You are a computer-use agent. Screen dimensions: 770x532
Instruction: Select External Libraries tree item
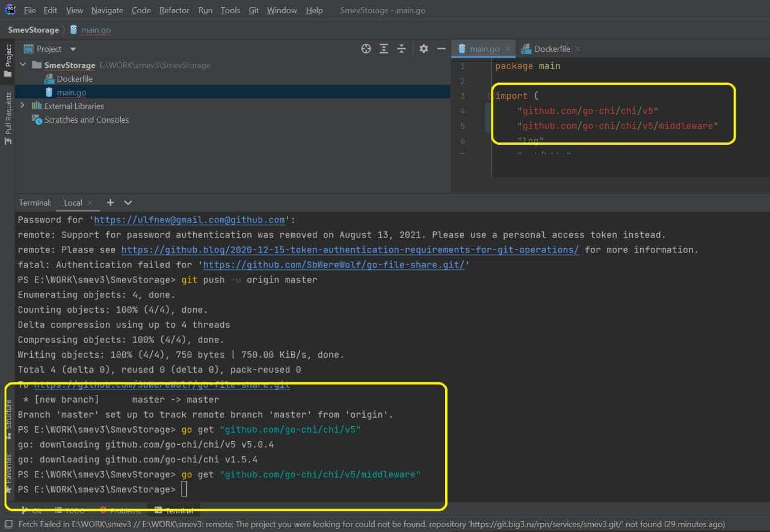(x=74, y=106)
